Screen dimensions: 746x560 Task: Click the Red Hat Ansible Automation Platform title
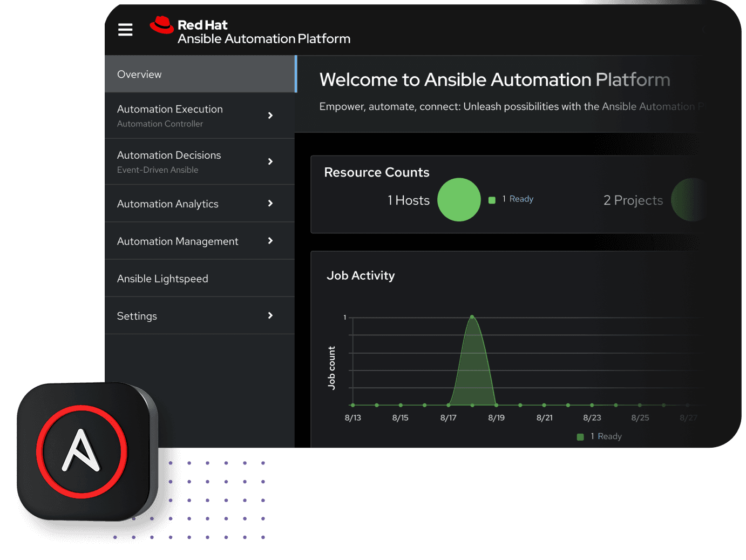point(264,32)
